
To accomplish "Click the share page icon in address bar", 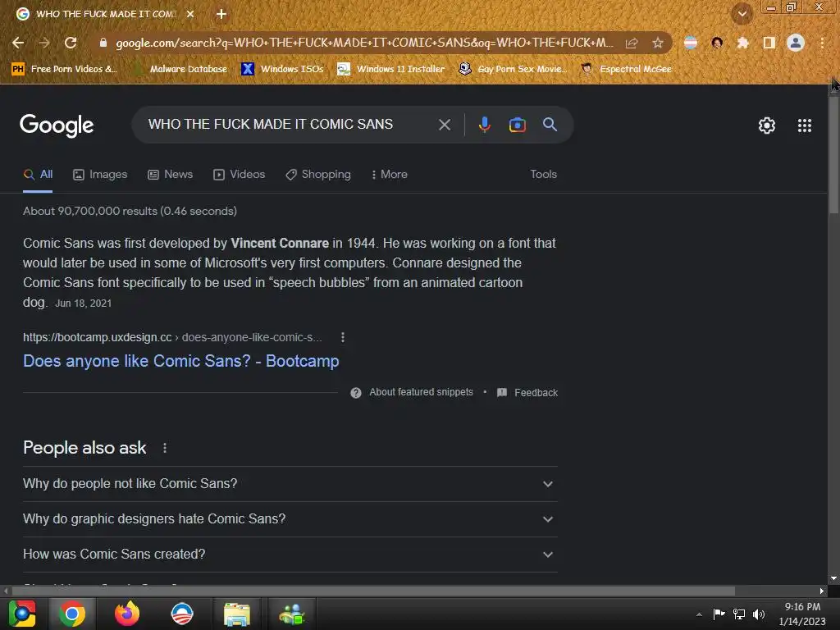I will [x=632, y=43].
